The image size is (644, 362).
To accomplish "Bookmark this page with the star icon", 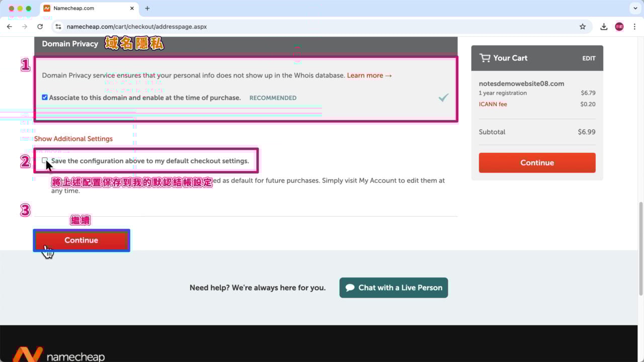I will (583, 27).
